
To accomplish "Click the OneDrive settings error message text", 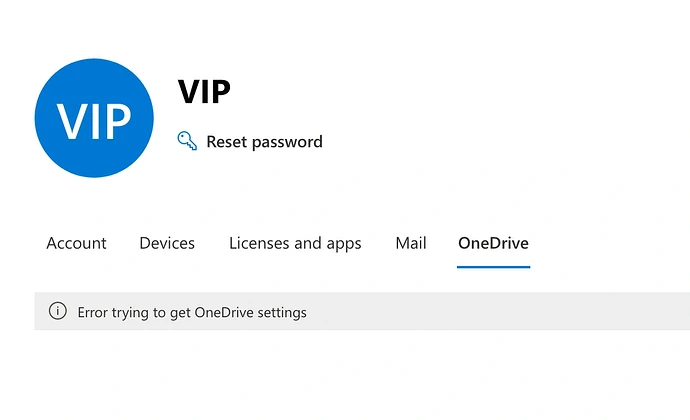I will coord(192,313).
